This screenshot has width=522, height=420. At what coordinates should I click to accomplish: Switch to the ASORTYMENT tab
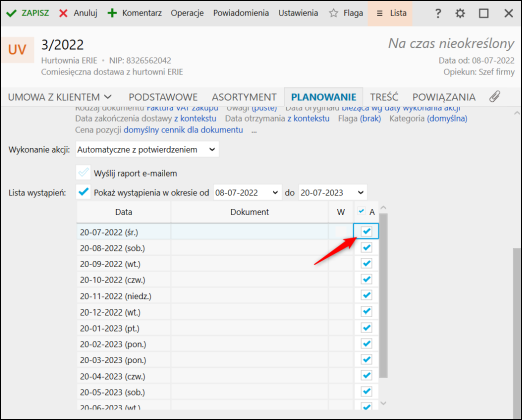click(x=244, y=97)
